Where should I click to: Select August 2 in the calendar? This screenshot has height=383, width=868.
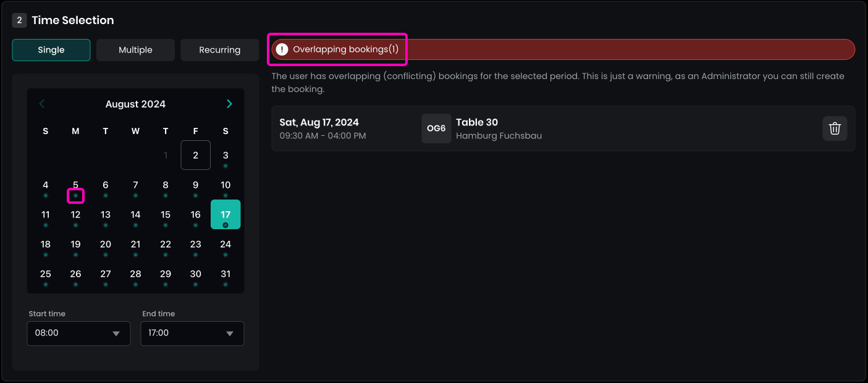coord(195,155)
